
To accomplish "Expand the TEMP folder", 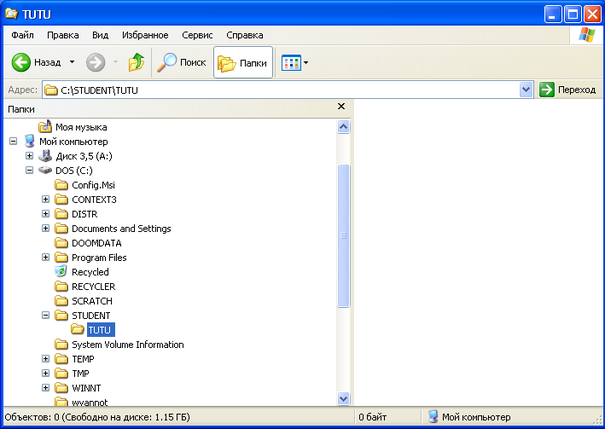I will coord(46,359).
